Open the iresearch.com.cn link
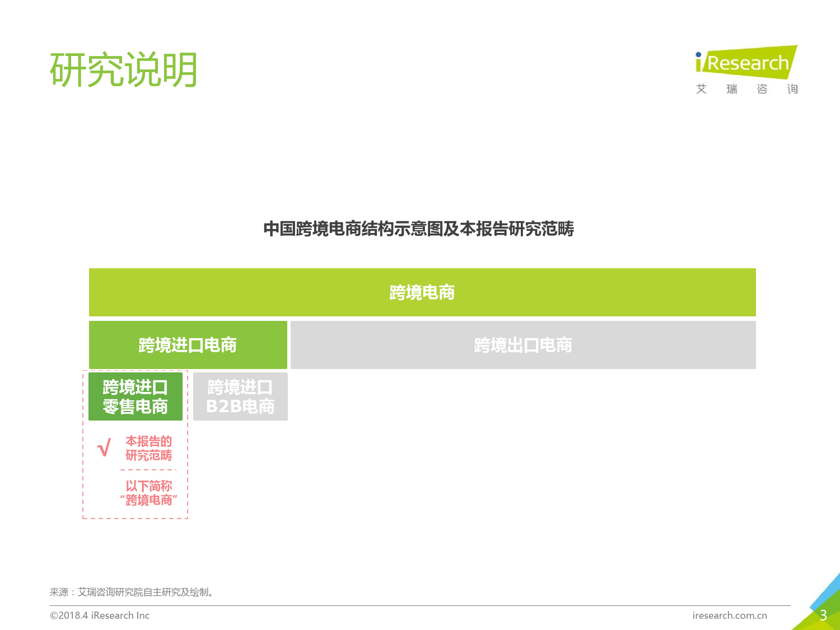 click(x=730, y=615)
